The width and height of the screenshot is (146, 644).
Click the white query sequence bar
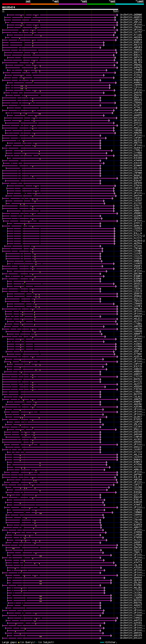[60, 10]
